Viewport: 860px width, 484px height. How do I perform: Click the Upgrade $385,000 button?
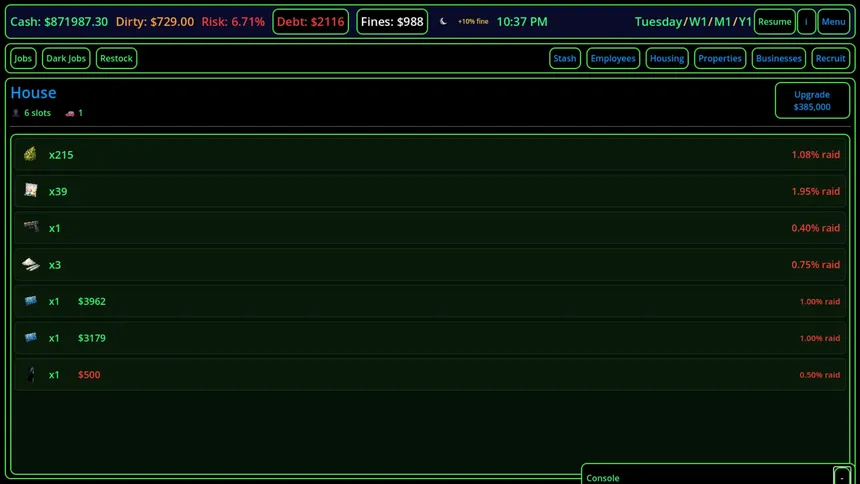[x=812, y=101]
